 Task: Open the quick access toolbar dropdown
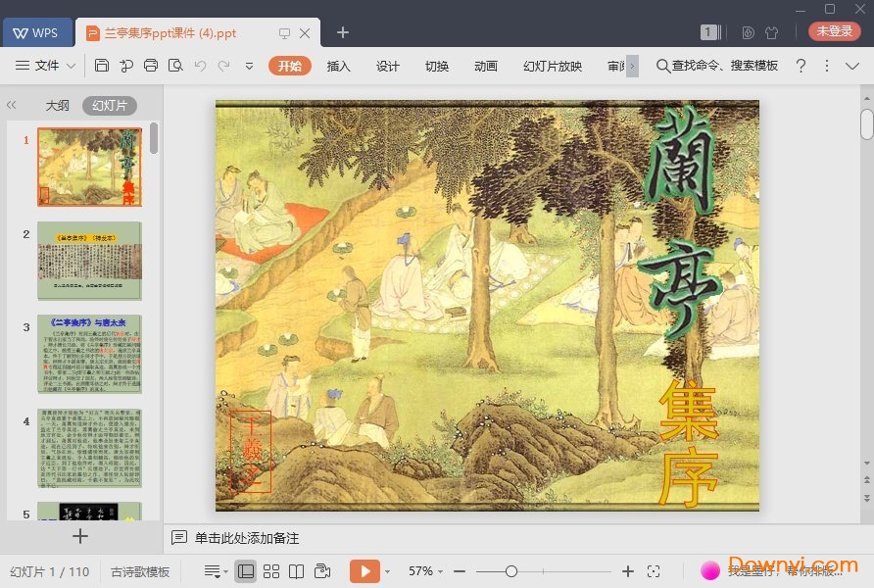pyautogui.click(x=249, y=67)
